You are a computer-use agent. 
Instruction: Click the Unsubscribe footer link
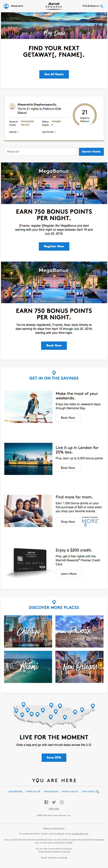[15, 791]
